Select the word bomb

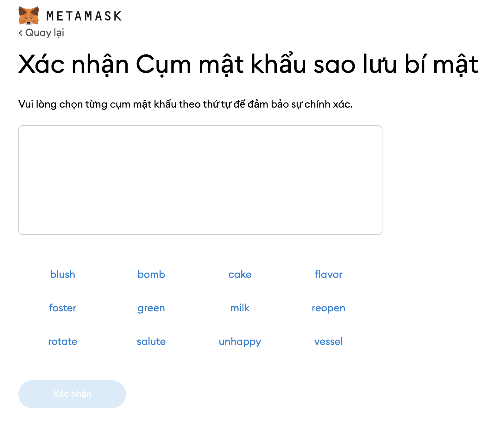pyautogui.click(x=151, y=274)
